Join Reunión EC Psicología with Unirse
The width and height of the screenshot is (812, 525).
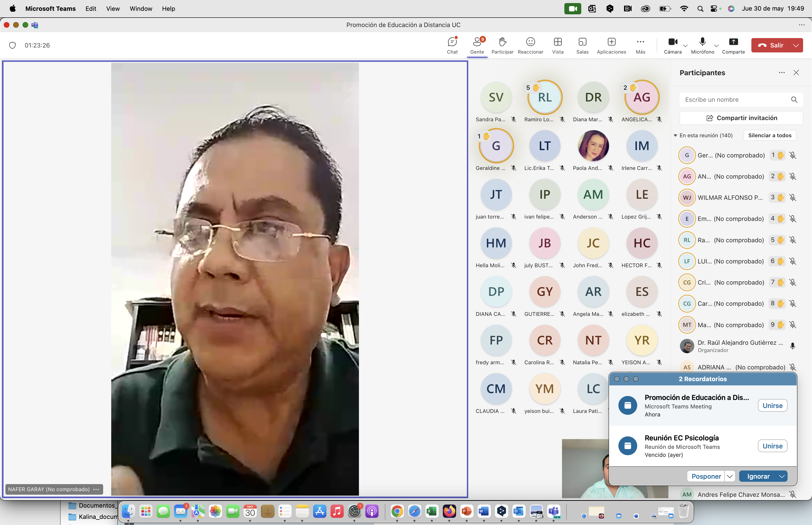[x=772, y=446]
